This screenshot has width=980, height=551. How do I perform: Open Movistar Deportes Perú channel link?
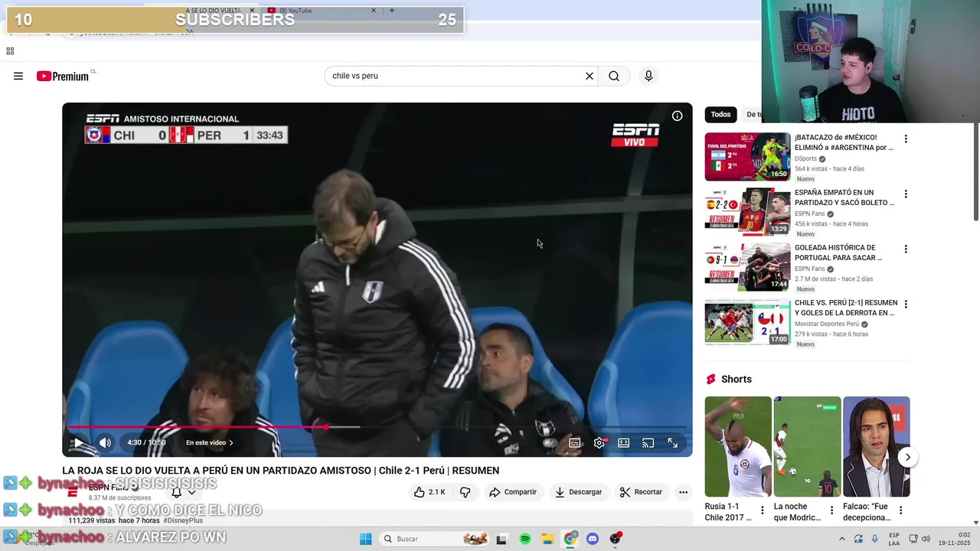coord(827,324)
